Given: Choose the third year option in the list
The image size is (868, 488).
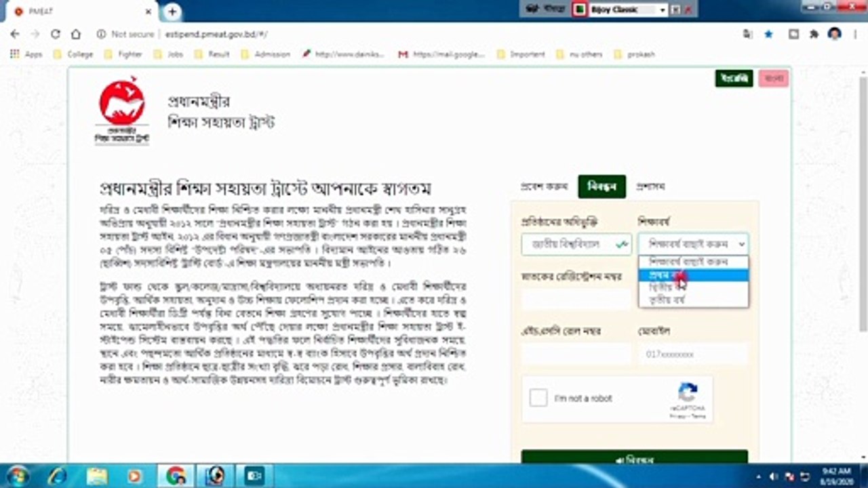Looking at the screenshot, I should coord(693,299).
